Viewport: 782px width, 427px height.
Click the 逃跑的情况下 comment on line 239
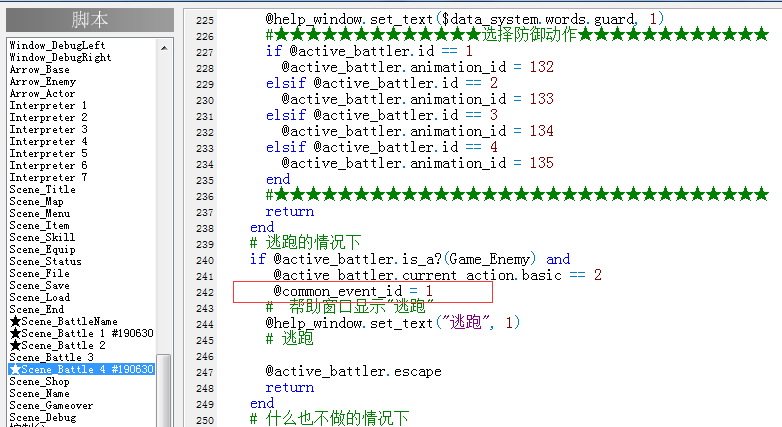coord(305,243)
